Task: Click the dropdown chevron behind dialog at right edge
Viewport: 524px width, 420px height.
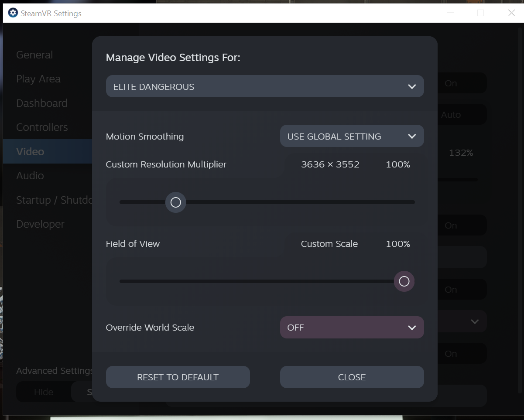Action: [x=475, y=321]
